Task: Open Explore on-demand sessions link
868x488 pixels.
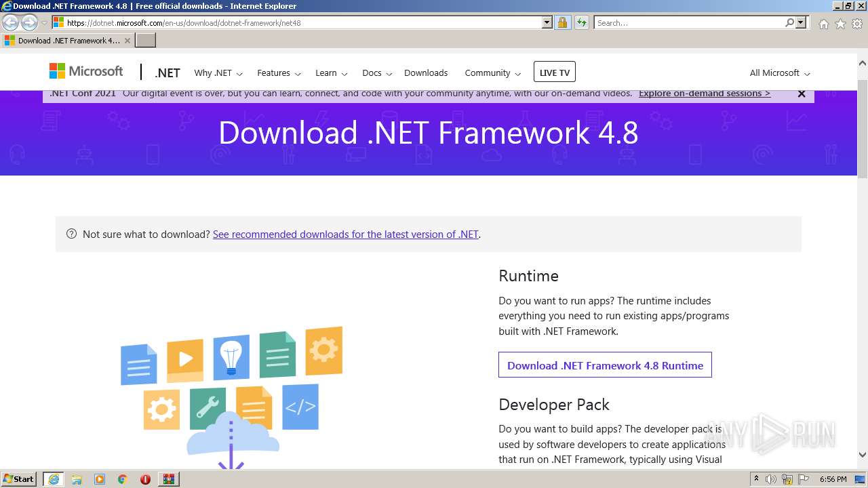Action: coord(705,94)
